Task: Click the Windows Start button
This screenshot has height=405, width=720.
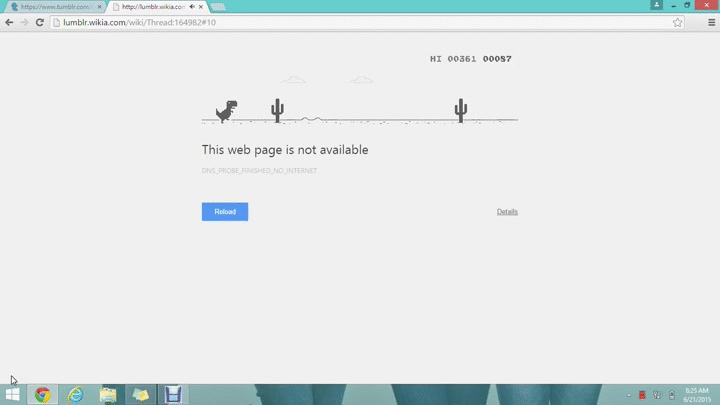Action: point(12,394)
